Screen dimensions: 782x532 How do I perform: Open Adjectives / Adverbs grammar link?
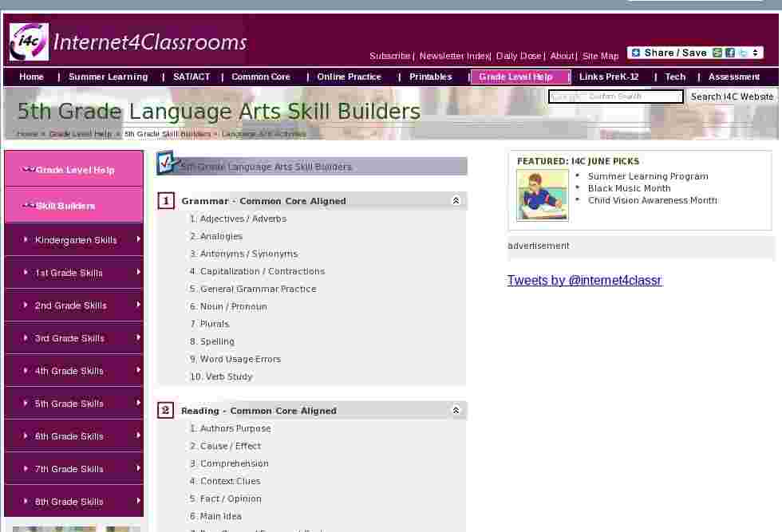tap(243, 219)
